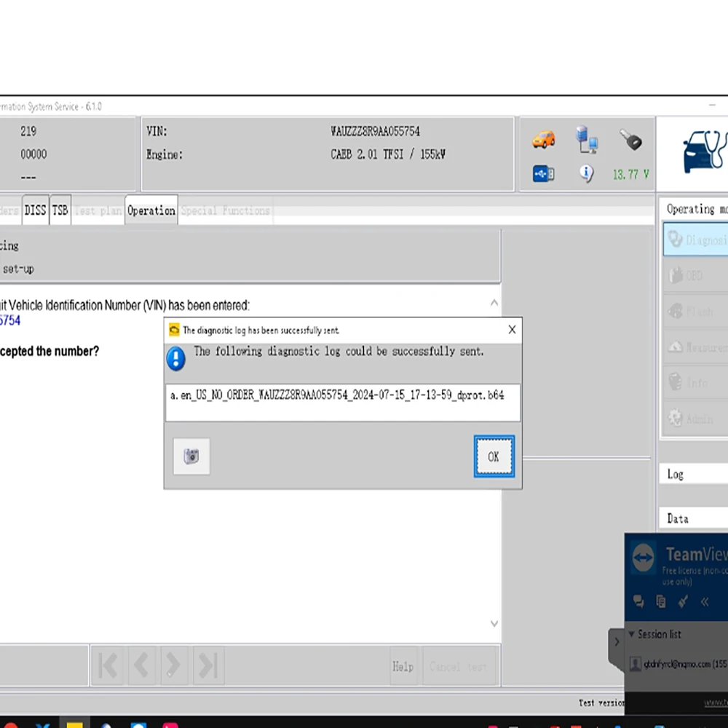The image size is (728, 728).
Task: Click the TeamViewer double-chevron collapse icon
Action: click(705, 602)
